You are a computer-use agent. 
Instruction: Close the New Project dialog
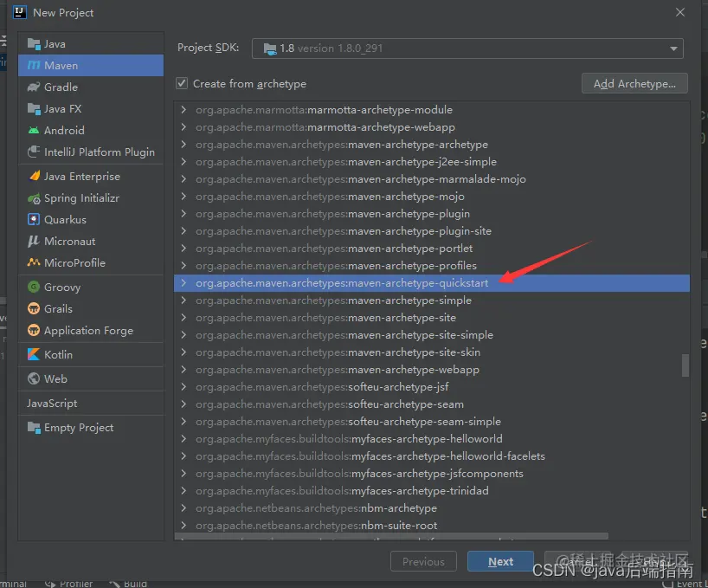click(680, 12)
